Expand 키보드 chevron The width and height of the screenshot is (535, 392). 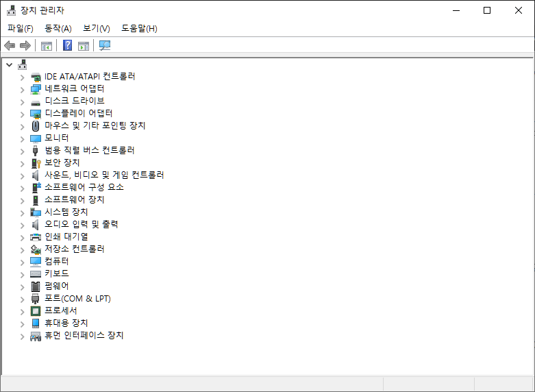22,275
